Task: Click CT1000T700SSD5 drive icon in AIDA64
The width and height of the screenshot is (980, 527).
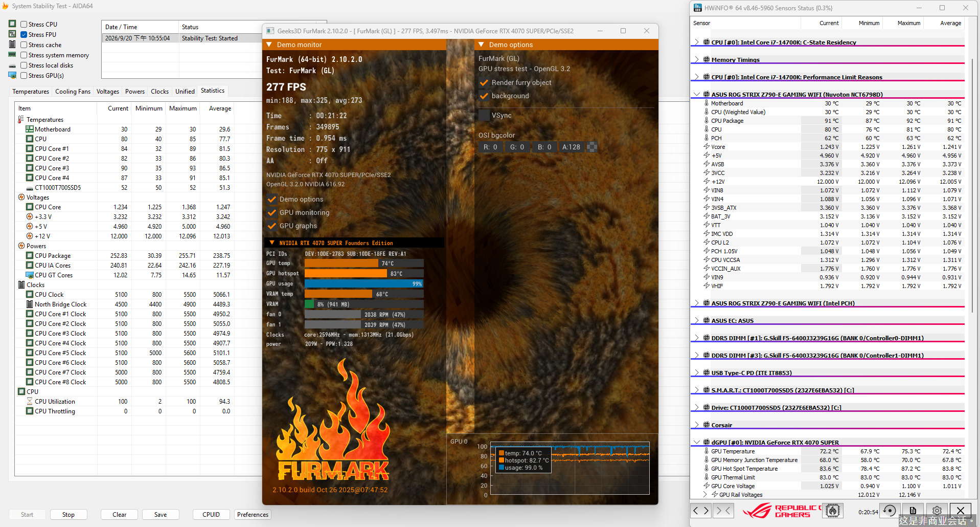Action: pyautogui.click(x=30, y=188)
